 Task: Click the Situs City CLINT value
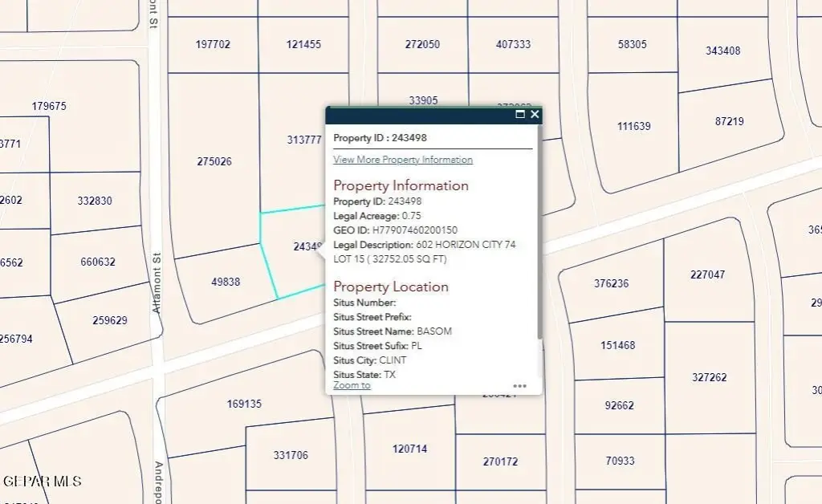click(x=393, y=360)
